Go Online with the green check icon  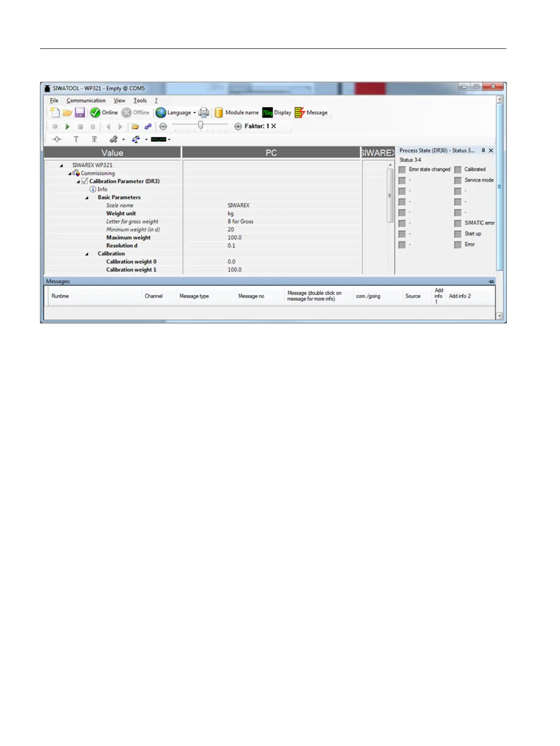pyautogui.click(x=95, y=113)
